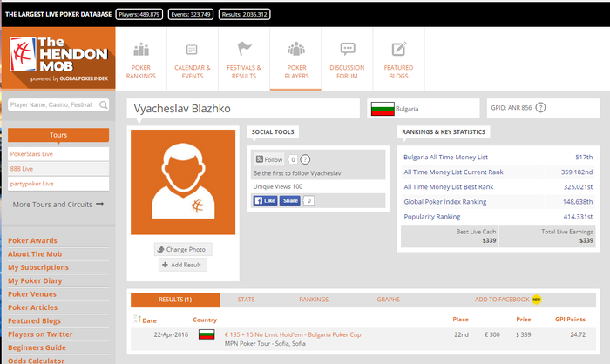Open Popularity Ranking link
The width and height of the screenshot is (610, 364).
(432, 217)
